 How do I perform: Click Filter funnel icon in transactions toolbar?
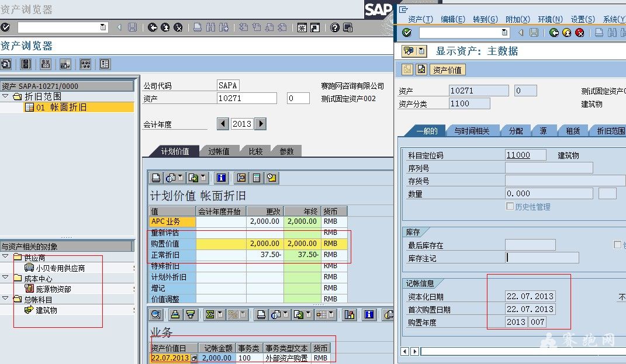click(191, 314)
